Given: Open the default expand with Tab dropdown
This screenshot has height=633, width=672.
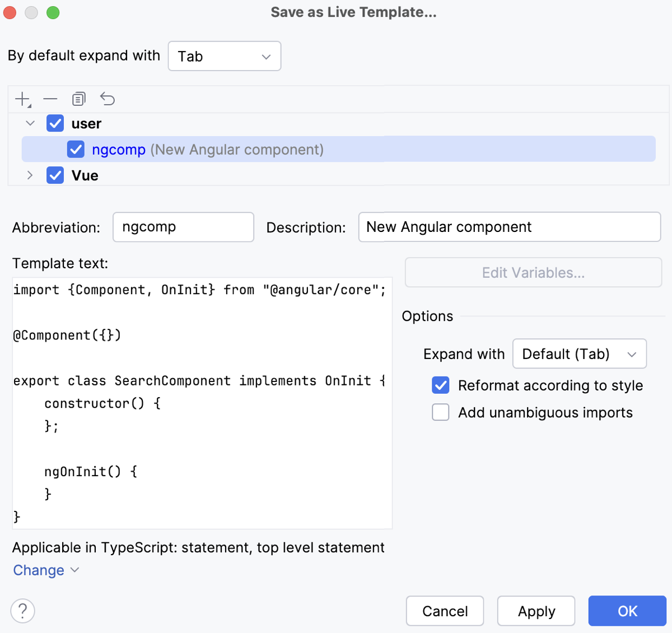Looking at the screenshot, I should tap(224, 56).
